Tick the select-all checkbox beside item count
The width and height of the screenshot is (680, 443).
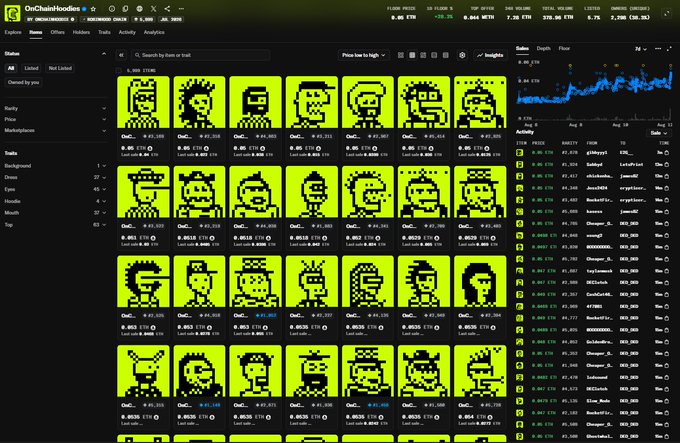[x=119, y=70]
